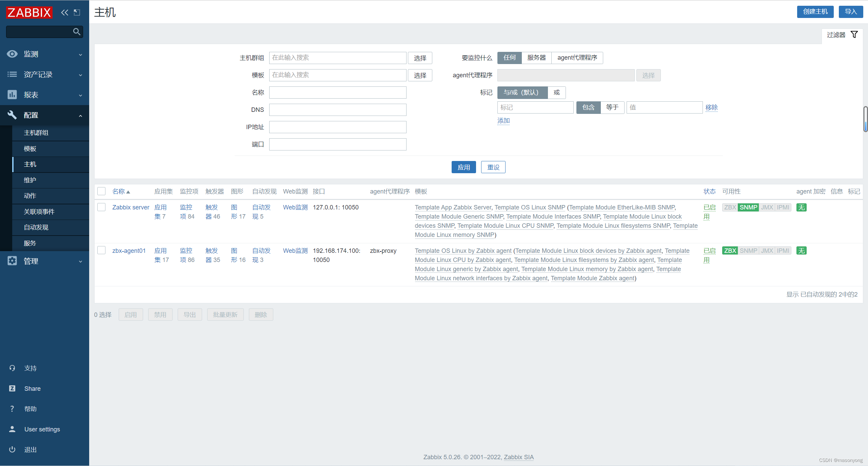868x466 pixels.
Task: Click the Zabbix logo
Action: 29,13
